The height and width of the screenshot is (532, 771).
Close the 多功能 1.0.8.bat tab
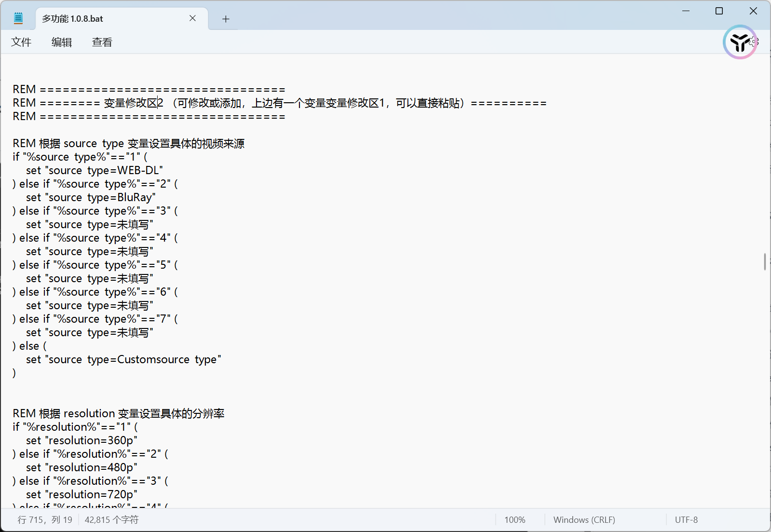pyautogui.click(x=192, y=18)
